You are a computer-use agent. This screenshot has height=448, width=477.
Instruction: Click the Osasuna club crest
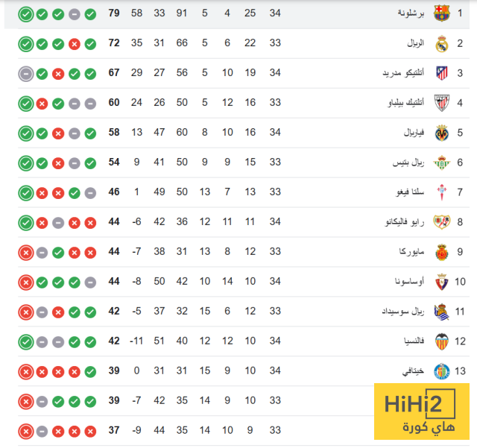pos(441,282)
